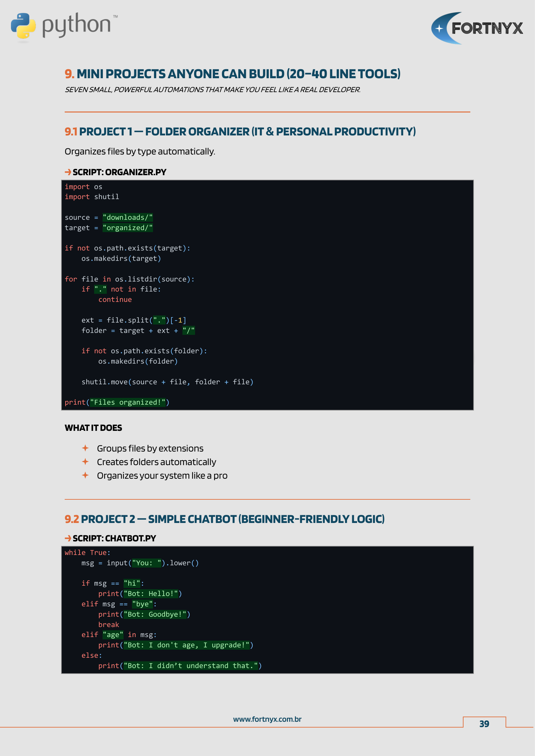The width and height of the screenshot is (535, 756).
Task: Click the WHAT IT DOES subheading
Action: click(x=93, y=428)
